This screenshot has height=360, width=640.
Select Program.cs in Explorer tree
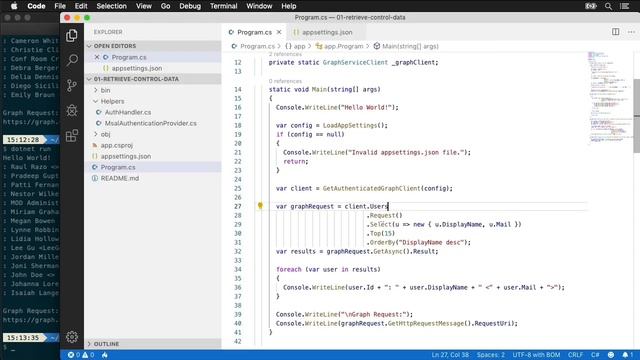(x=153, y=167)
